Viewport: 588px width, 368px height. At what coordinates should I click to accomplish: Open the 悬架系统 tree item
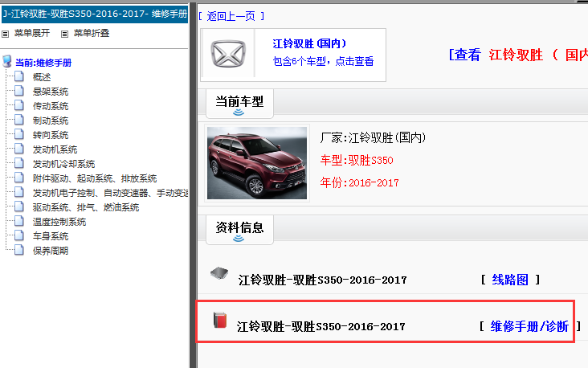click(x=51, y=92)
